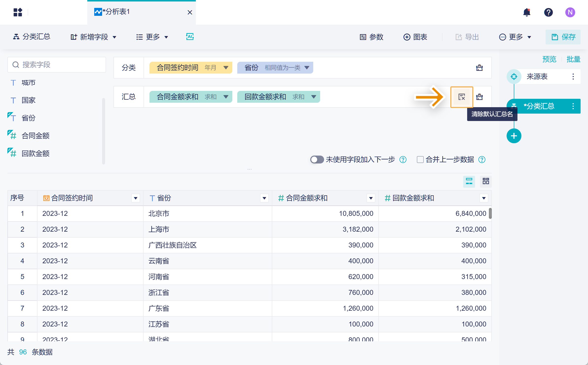
Task: Open the notification bell
Action: coord(527,12)
